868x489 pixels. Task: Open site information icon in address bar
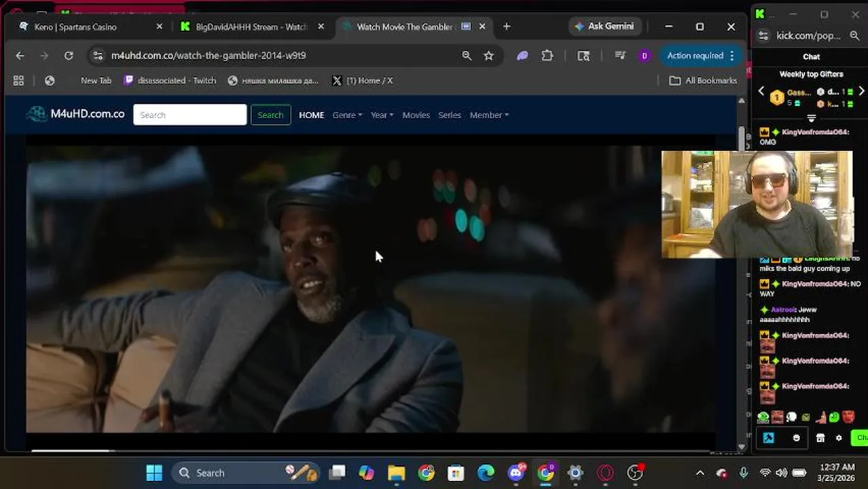pos(98,56)
